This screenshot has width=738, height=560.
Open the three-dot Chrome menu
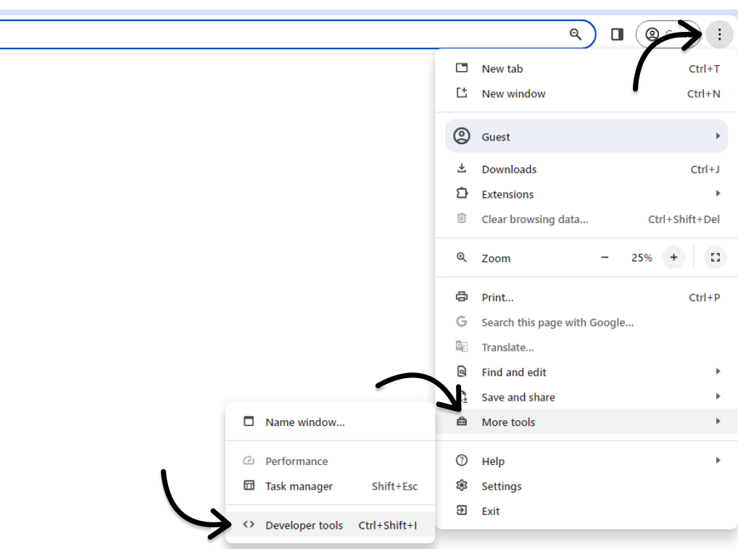tap(719, 34)
